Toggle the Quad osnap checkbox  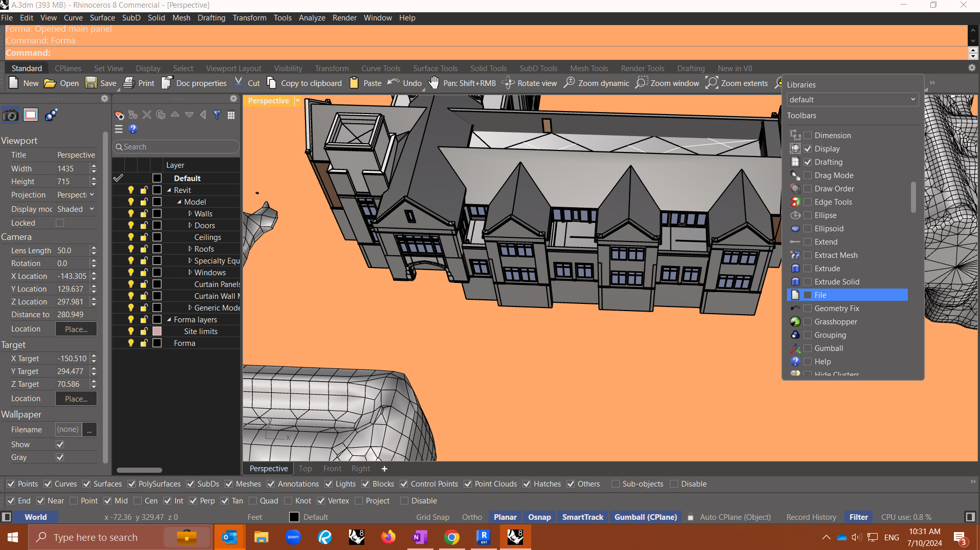(253, 501)
